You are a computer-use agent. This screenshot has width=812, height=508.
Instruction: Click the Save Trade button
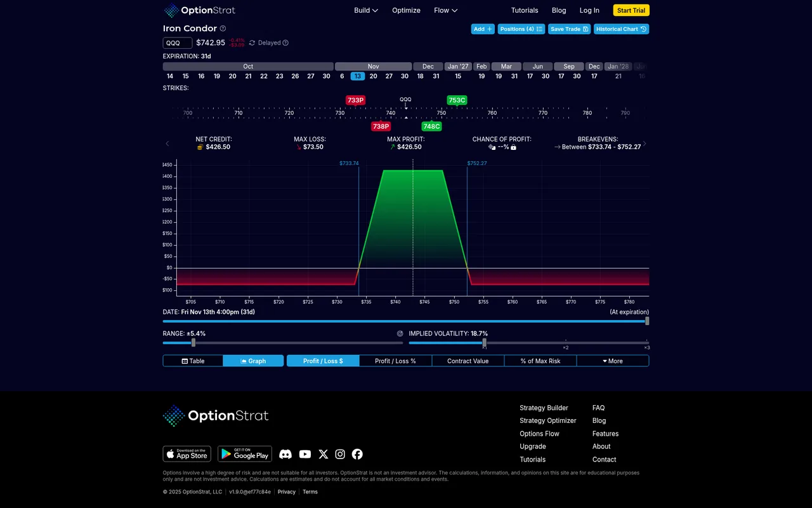click(x=569, y=29)
